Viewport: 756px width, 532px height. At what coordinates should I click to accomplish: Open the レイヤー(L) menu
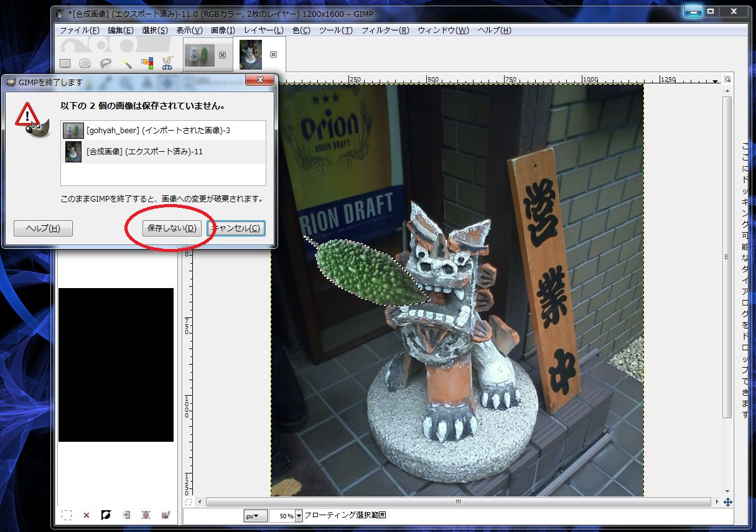264,30
